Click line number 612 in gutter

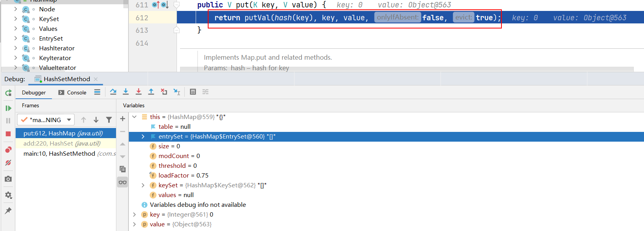pyautogui.click(x=142, y=18)
